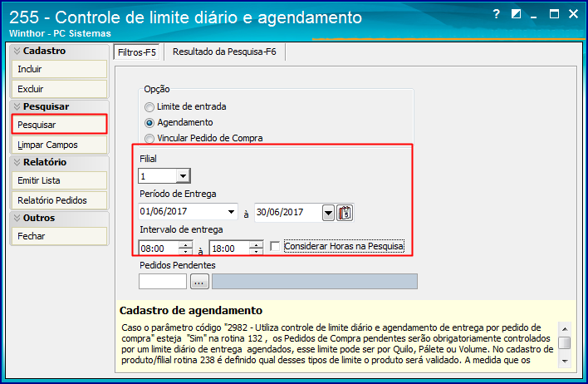Click the 08:00 start time field
This screenshot has height=384, width=588.
click(x=159, y=249)
